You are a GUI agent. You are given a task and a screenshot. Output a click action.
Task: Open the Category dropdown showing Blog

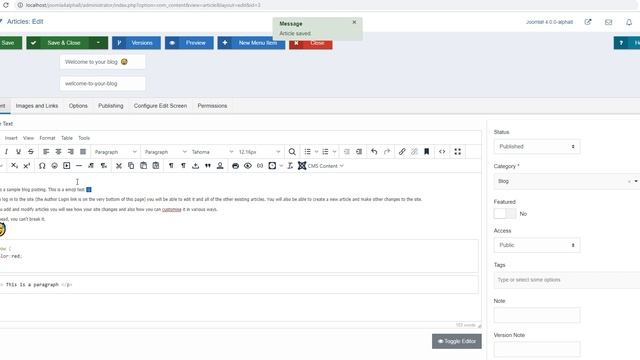point(567,181)
